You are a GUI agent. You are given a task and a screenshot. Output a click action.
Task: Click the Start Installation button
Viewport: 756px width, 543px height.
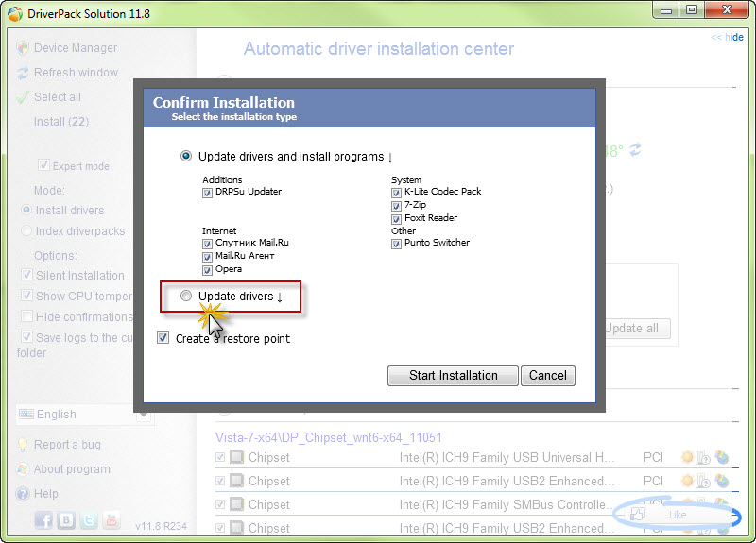coord(453,375)
